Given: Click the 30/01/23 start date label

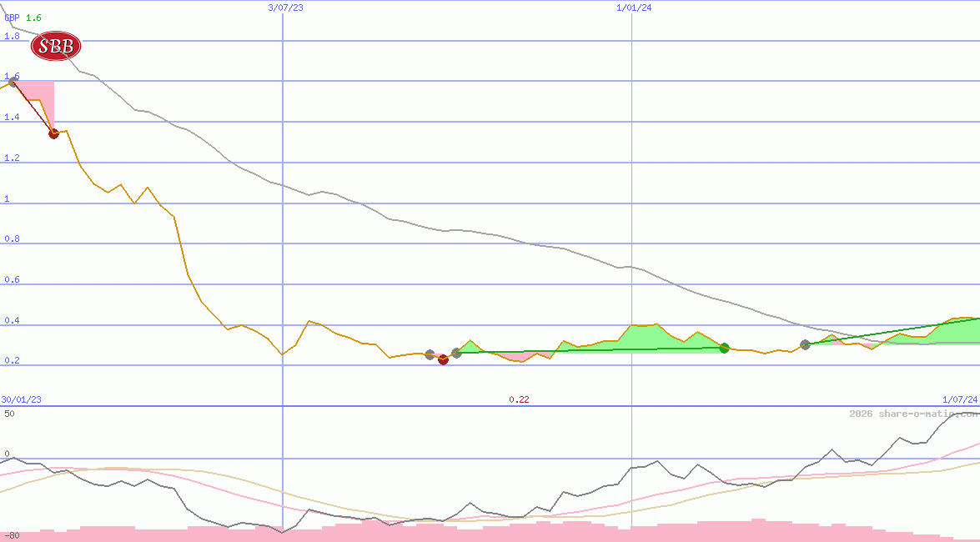Looking at the screenshot, I should tap(21, 399).
